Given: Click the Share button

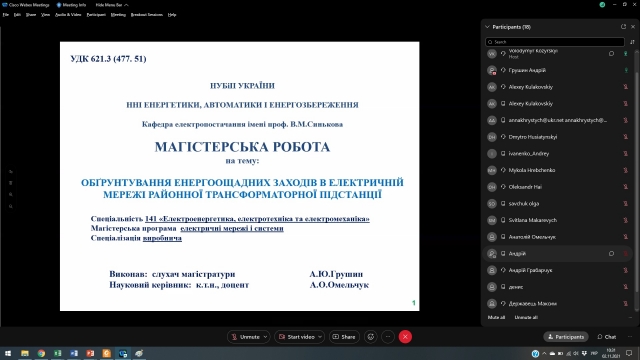Looking at the screenshot, I should 344,337.
